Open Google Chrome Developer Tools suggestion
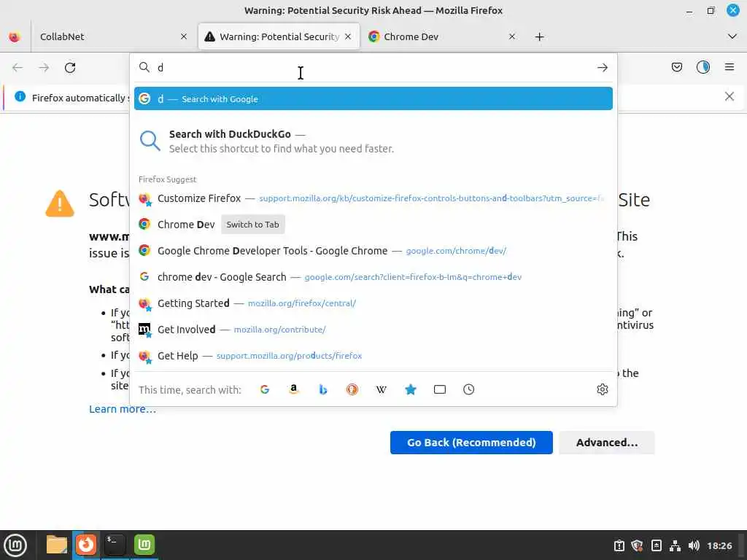 coord(373,251)
